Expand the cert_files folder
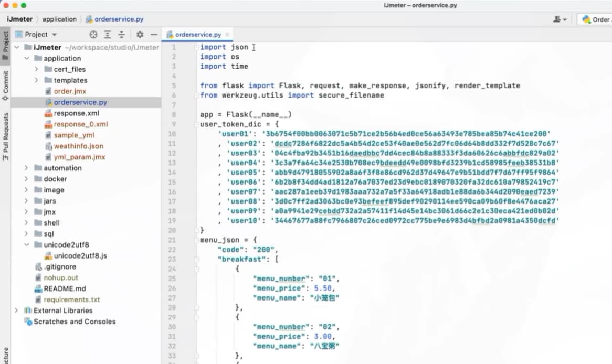The image size is (612, 364). [x=36, y=69]
